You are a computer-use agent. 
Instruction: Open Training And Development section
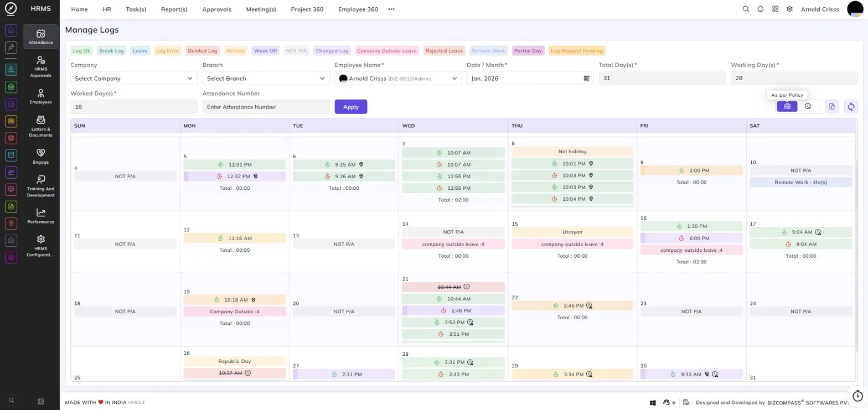pyautogui.click(x=41, y=186)
